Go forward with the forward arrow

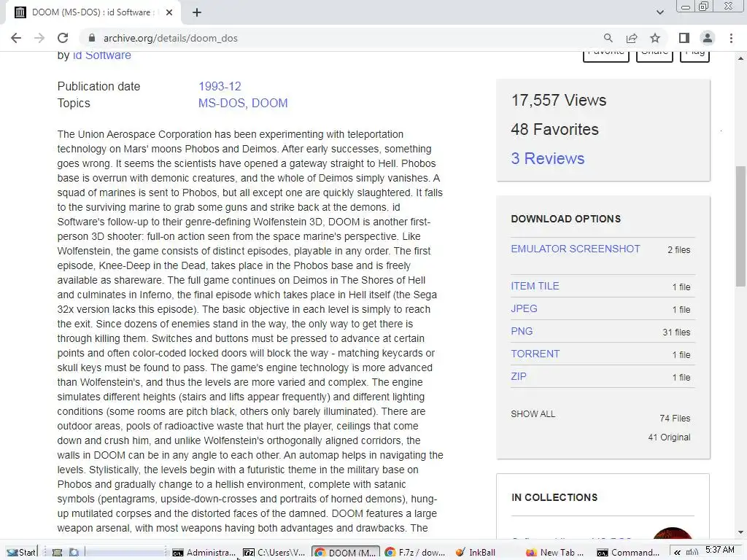[39, 38]
